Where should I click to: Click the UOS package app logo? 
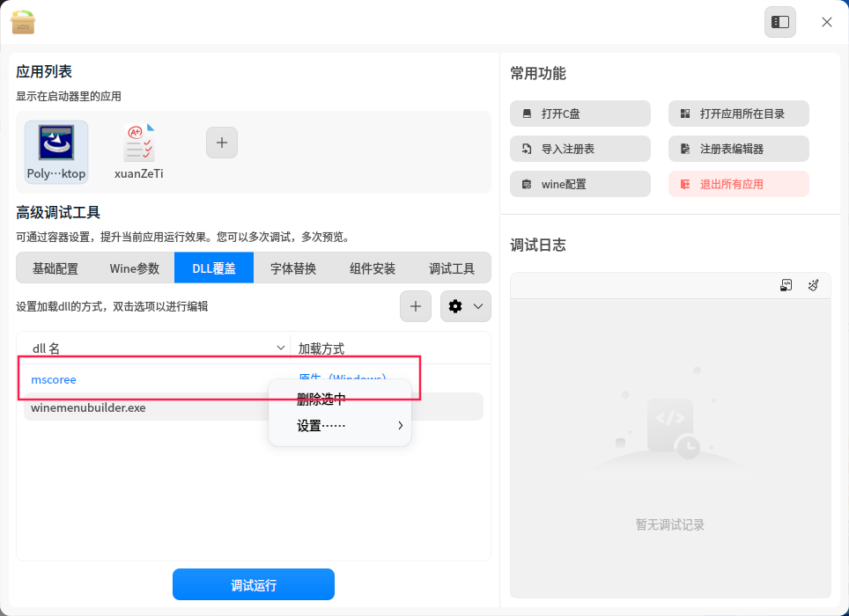(23, 22)
